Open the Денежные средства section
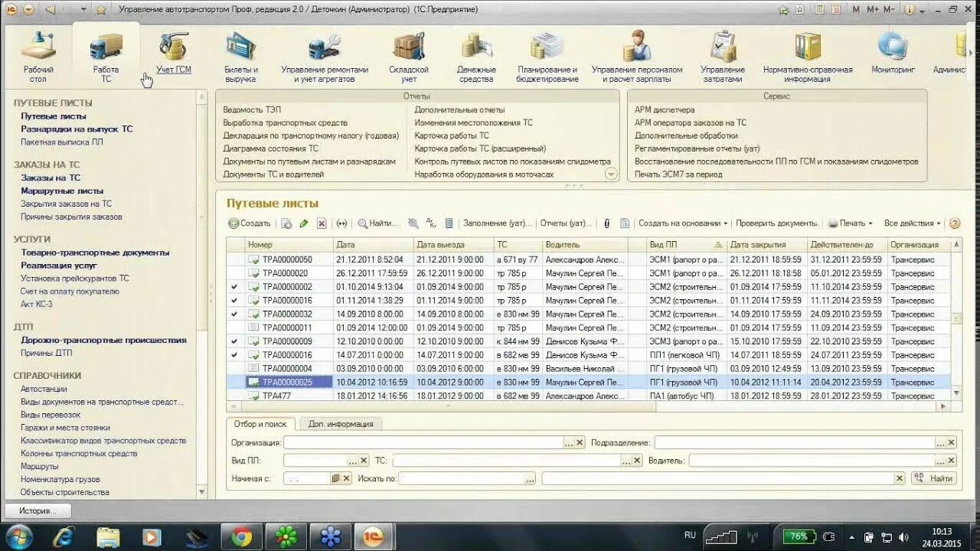Screen dimensions: 980x551 pyautogui.click(x=476, y=57)
